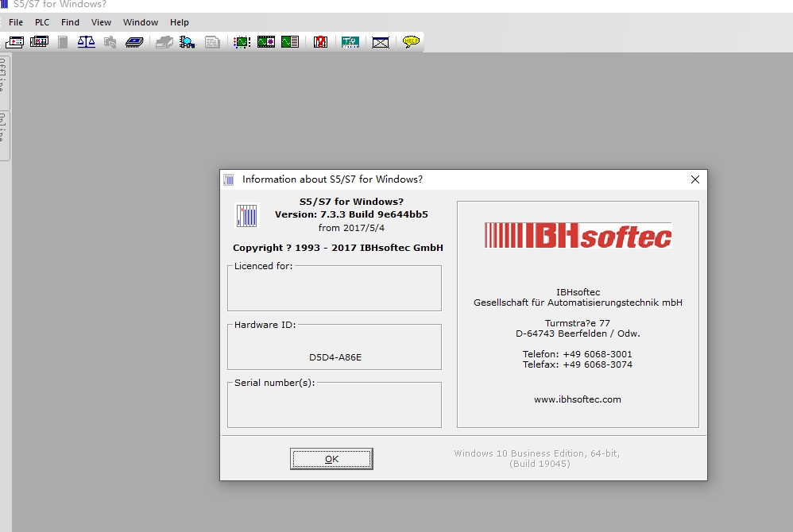Click the green screen icon with dotted border
The width and height of the screenshot is (793, 532).
242,42
